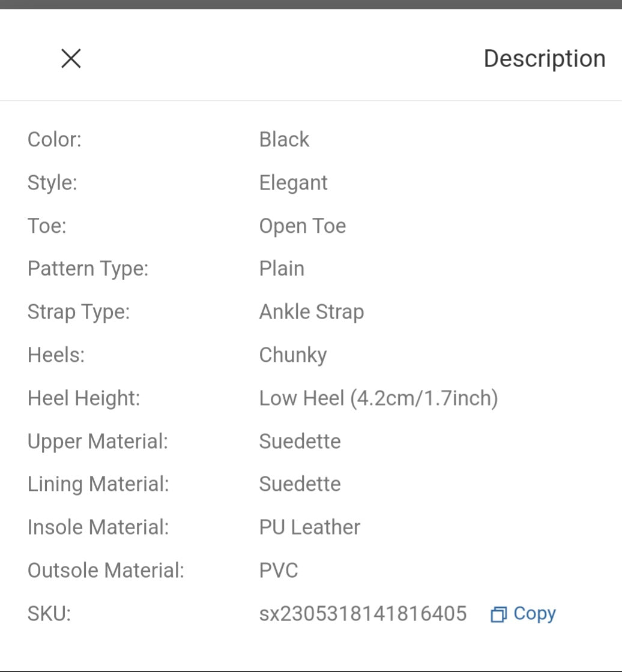Select the Style value Elegant

click(294, 183)
